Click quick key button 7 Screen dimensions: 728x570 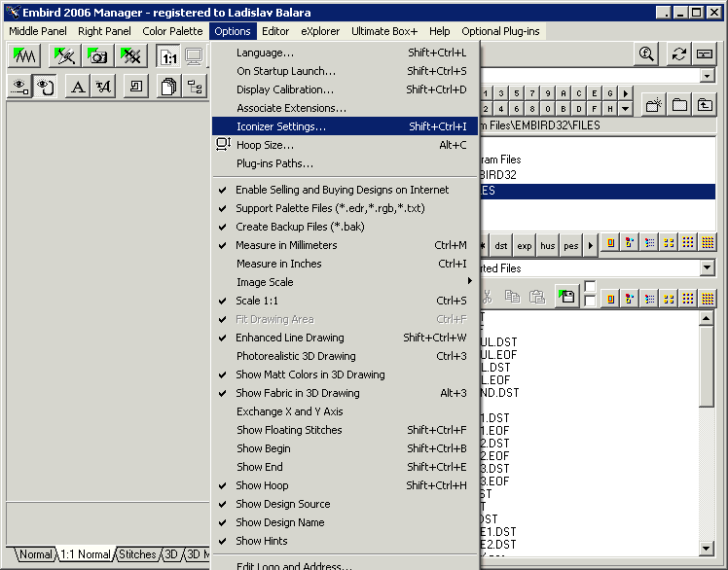(x=532, y=93)
